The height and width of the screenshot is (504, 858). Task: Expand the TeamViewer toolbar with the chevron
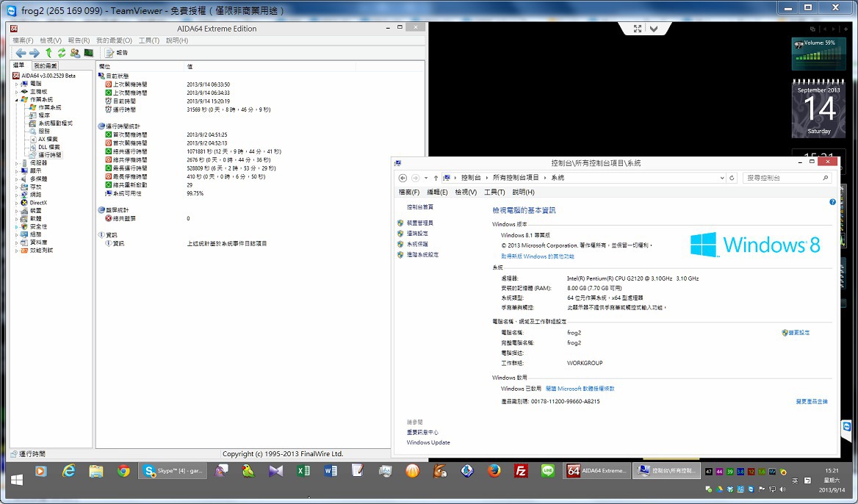pos(653,29)
